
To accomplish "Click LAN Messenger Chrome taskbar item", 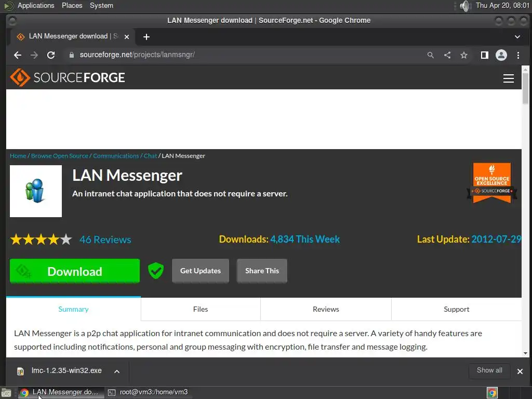I will point(60,392).
